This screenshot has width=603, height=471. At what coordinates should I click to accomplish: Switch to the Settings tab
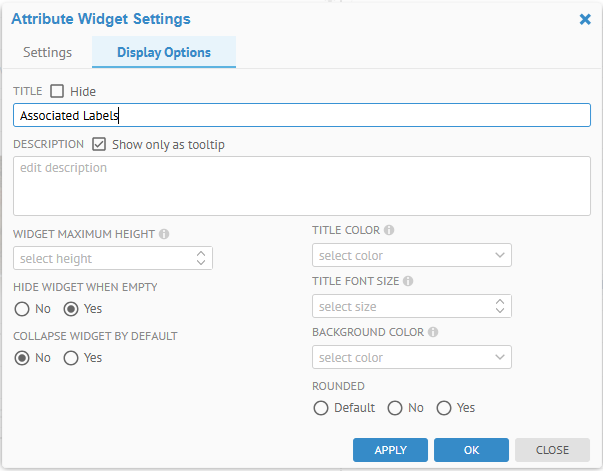click(x=47, y=52)
